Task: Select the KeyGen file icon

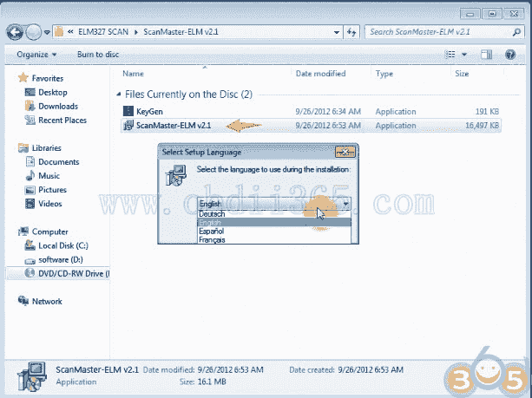Action: tap(128, 111)
